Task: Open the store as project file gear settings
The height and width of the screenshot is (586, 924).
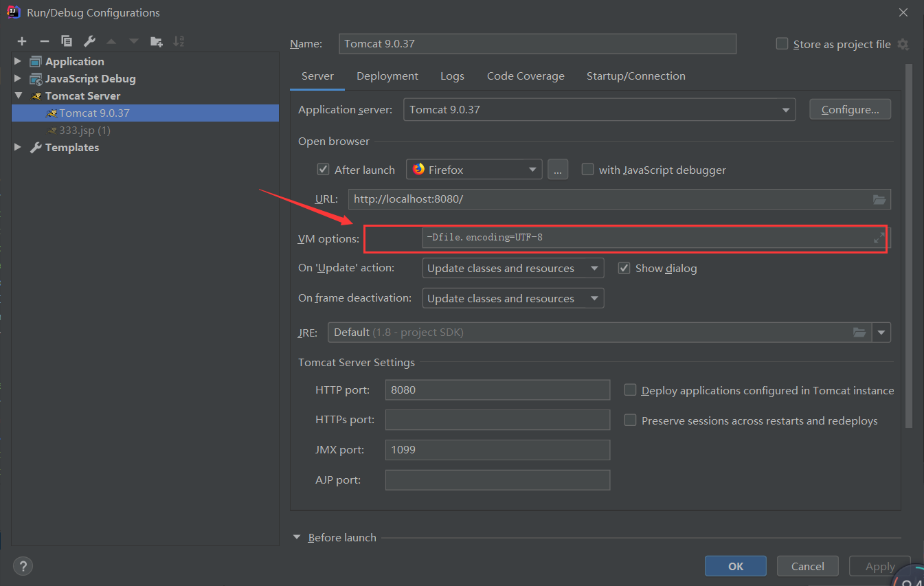Action: pos(903,44)
